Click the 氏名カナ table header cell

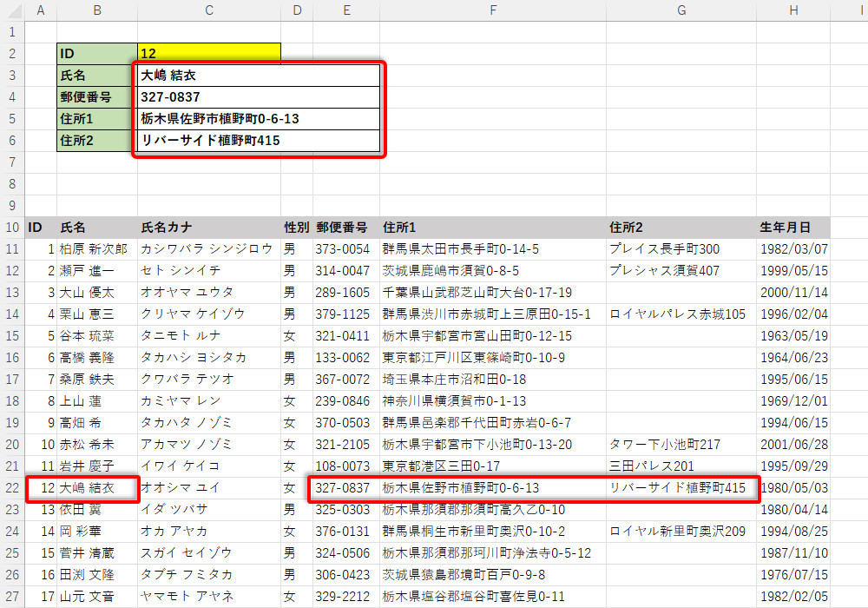coord(208,228)
